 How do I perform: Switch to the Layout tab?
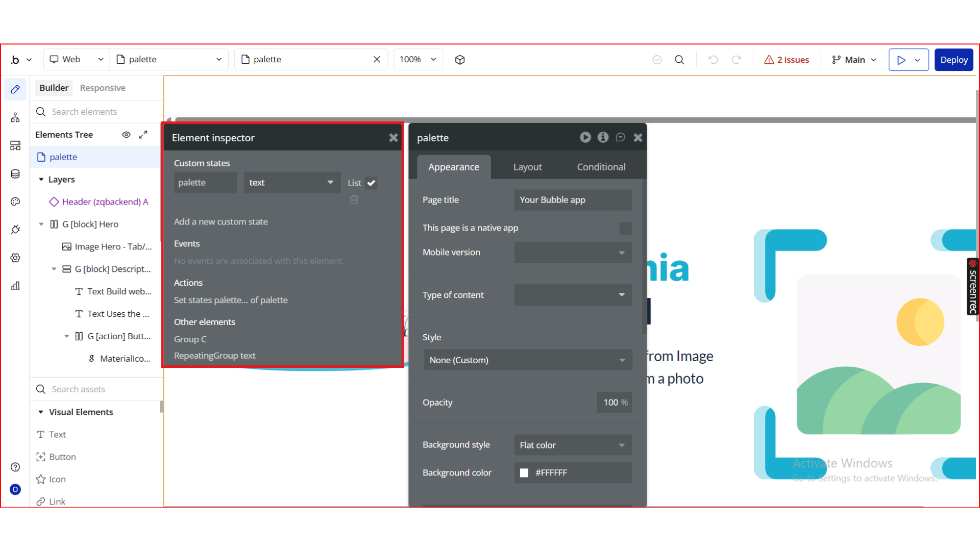click(x=527, y=167)
